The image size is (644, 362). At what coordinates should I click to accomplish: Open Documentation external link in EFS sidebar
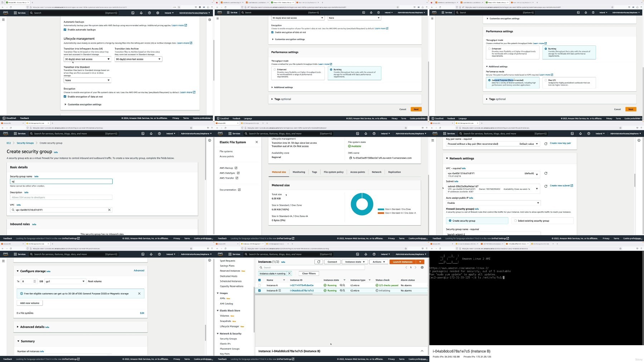point(239,190)
